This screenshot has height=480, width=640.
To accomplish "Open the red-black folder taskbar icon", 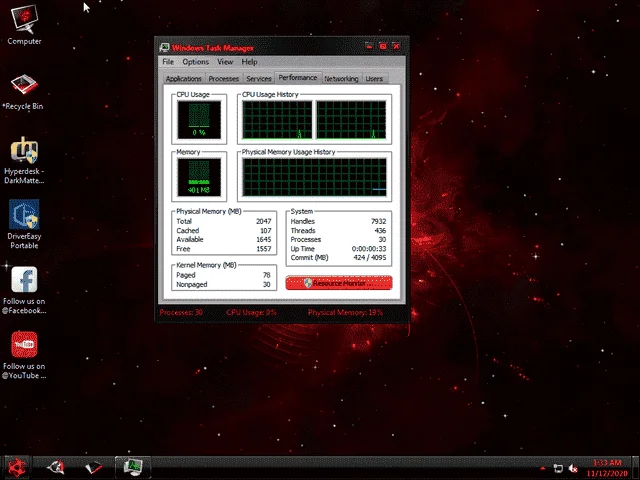I will (x=93, y=467).
